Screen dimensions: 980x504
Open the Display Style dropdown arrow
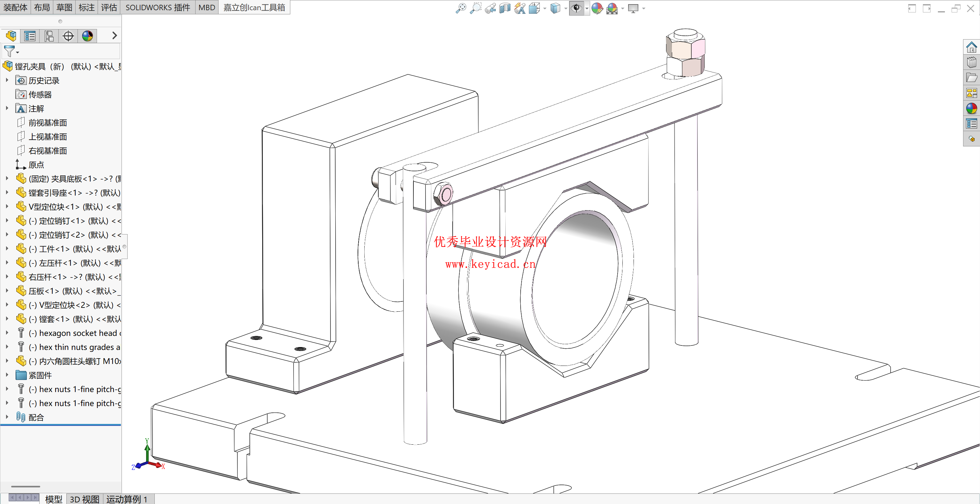click(x=566, y=8)
